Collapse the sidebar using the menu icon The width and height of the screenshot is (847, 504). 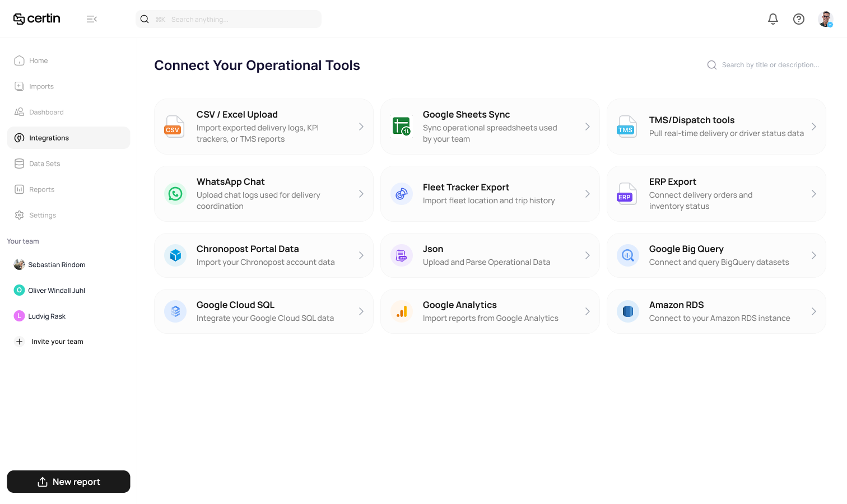pos(92,19)
